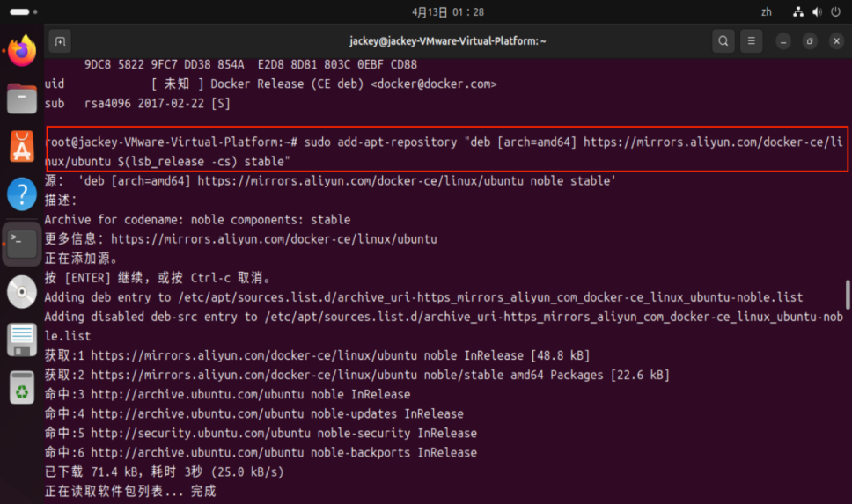Image resolution: width=852 pixels, height=504 pixels.
Task: Open the zh input method indicator
Action: [x=766, y=12]
